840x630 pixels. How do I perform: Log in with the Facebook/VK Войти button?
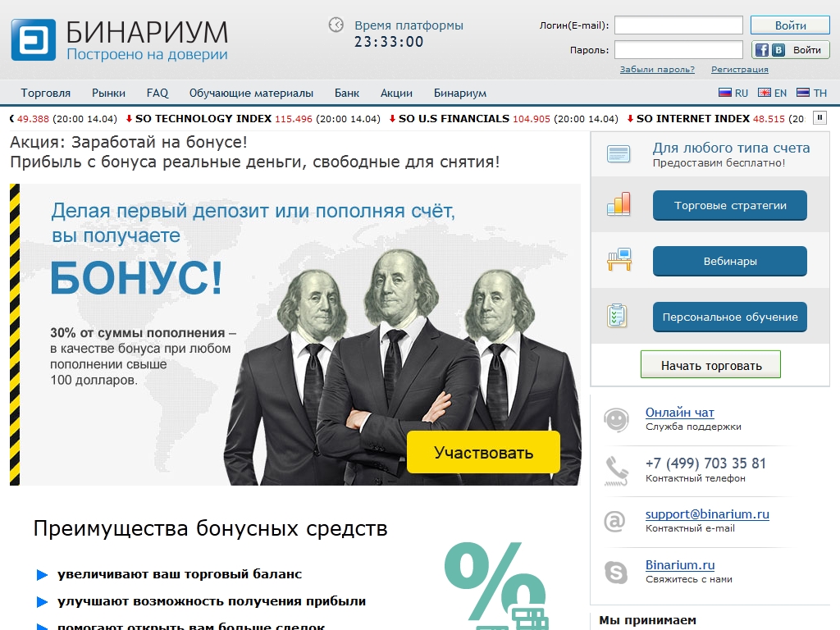pyautogui.click(x=790, y=50)
